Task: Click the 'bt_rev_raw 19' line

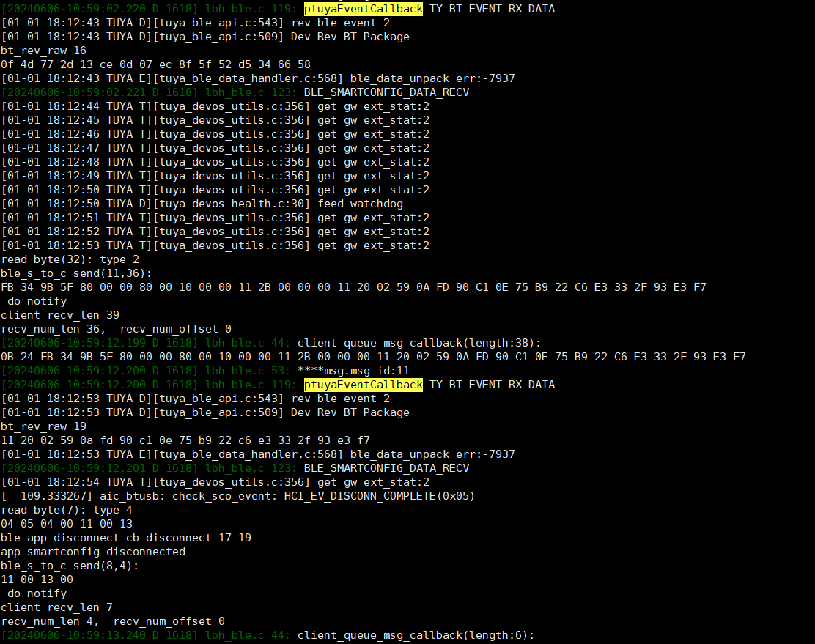Action: click(44, 426)
